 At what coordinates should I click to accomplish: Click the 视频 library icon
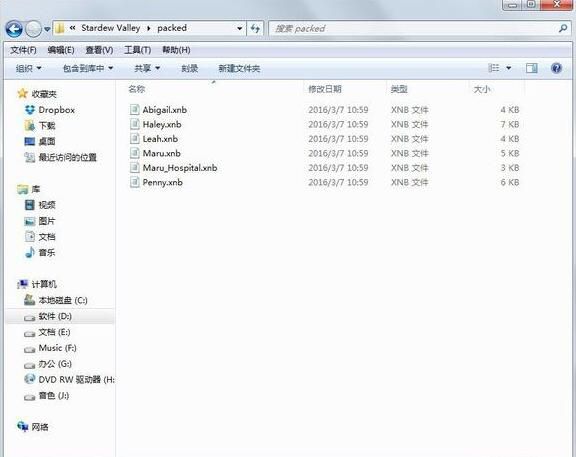click(x=30, y=205)
